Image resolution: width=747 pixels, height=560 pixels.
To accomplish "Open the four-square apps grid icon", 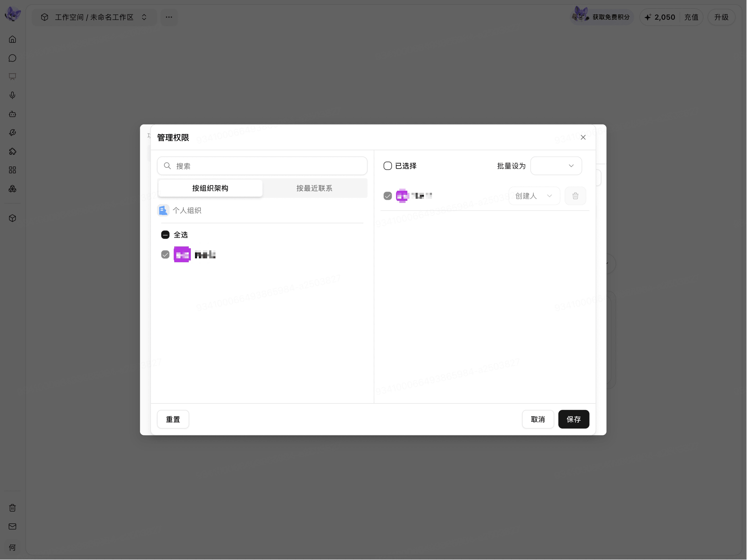I will 12,170.
